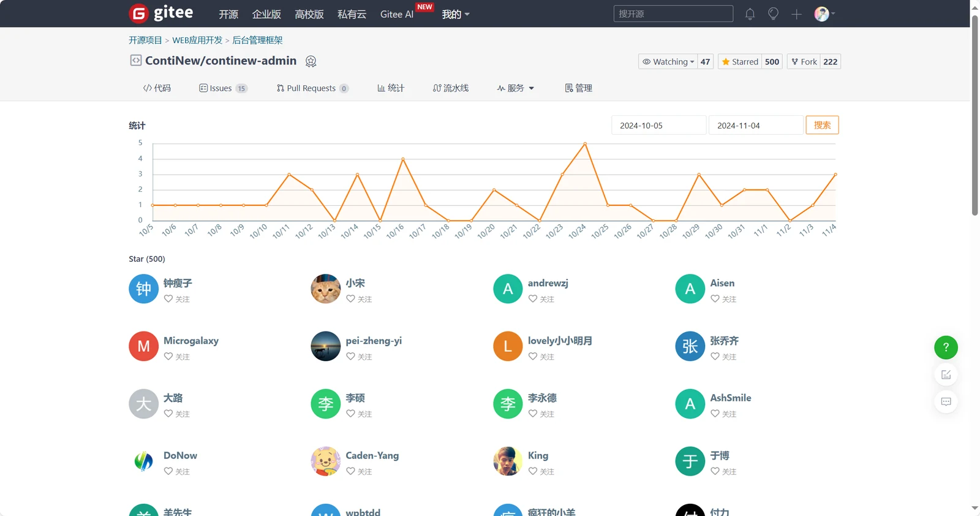Screen dimensions: 980x516
Task: Open the 后台管理框架 breadcrumb link
Action: tap(257, 40)
